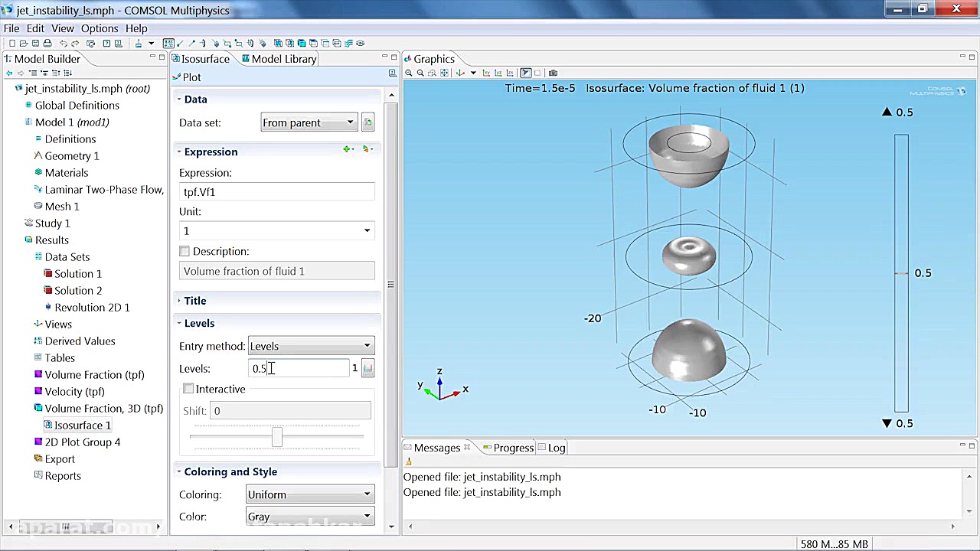Click the Undo icon in main toolbar
The height and width of the screenshot is (551, 980).
coord(64,44)
